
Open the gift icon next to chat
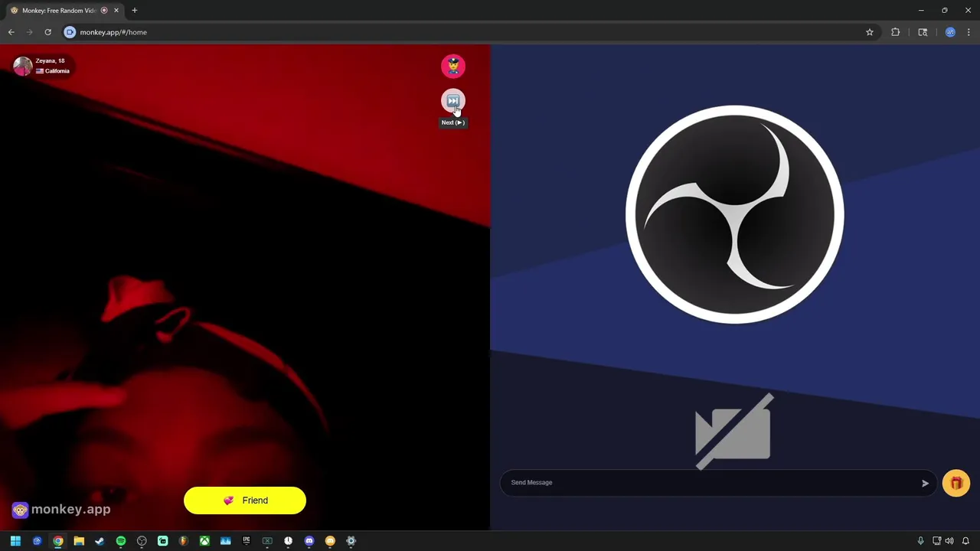pyautogui.click(x=956, y=483)
